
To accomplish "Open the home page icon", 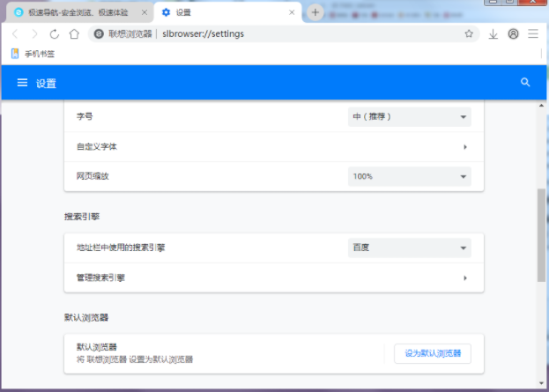I will (x=74, y=34).
